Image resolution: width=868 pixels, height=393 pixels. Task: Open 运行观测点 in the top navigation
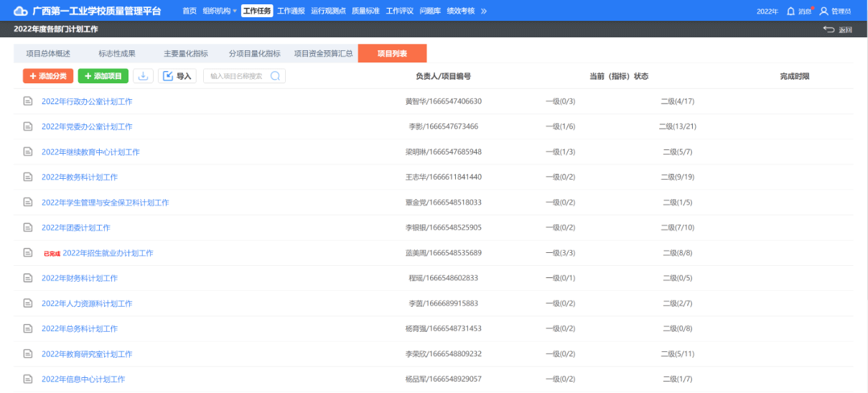coord(328,11)
